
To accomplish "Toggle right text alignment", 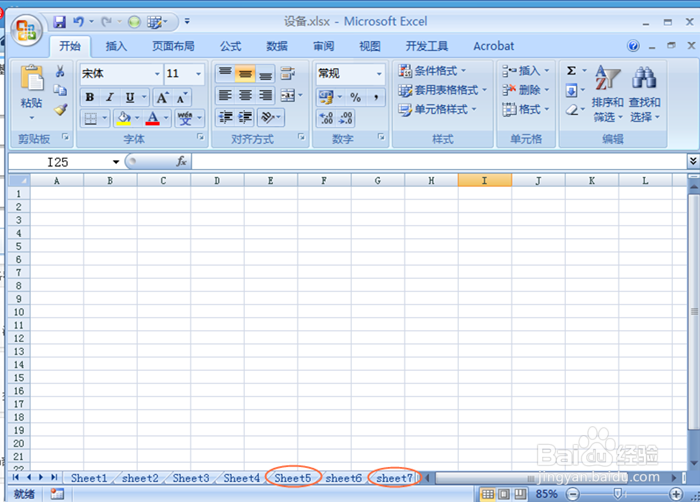I will click(265, 95).
